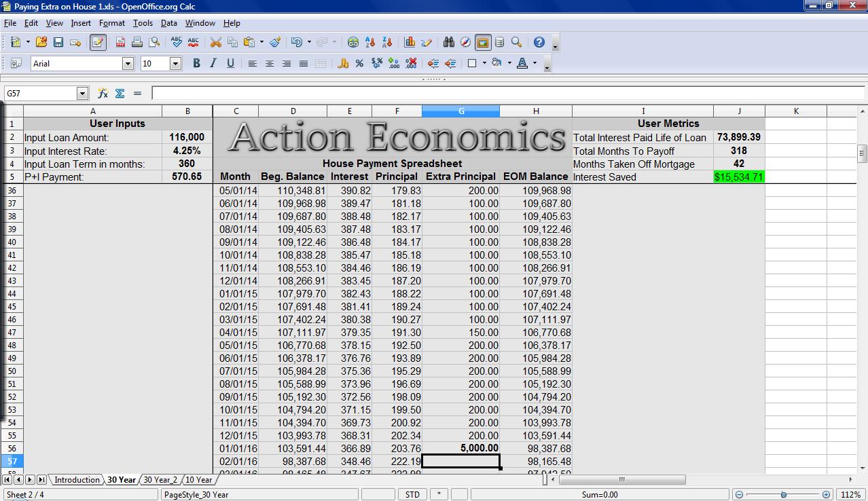
Task: Click the STD selection mode field
Action: point(412,495)
